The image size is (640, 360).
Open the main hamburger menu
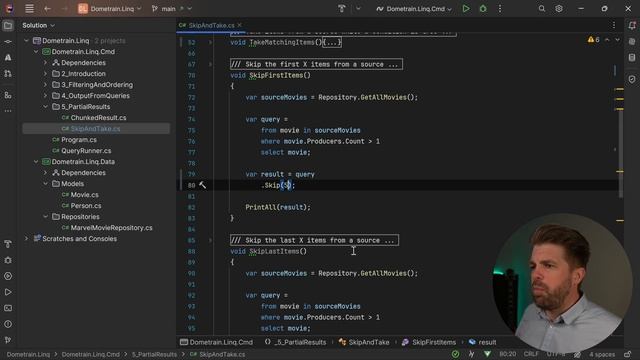coord(29,9)
